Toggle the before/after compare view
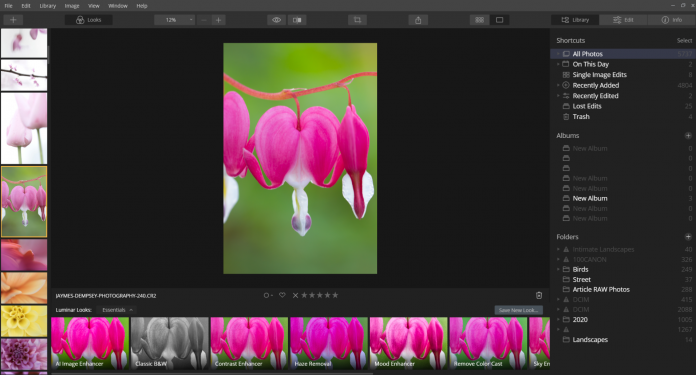696x375 pixels. (297, 20)
